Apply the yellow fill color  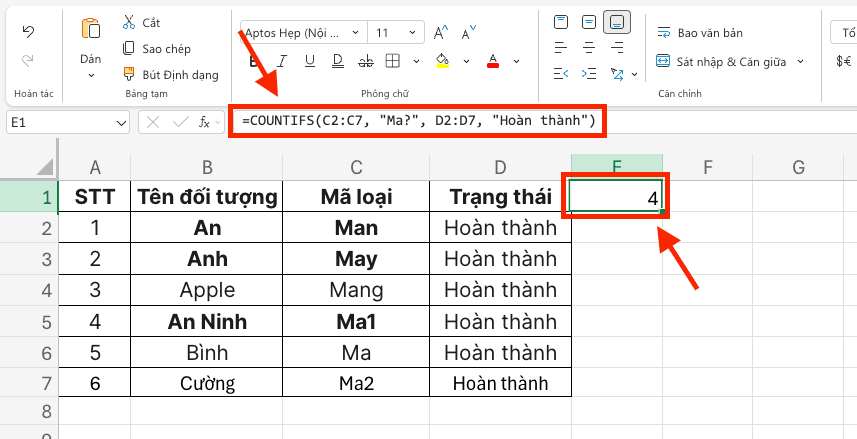[443, 61]
